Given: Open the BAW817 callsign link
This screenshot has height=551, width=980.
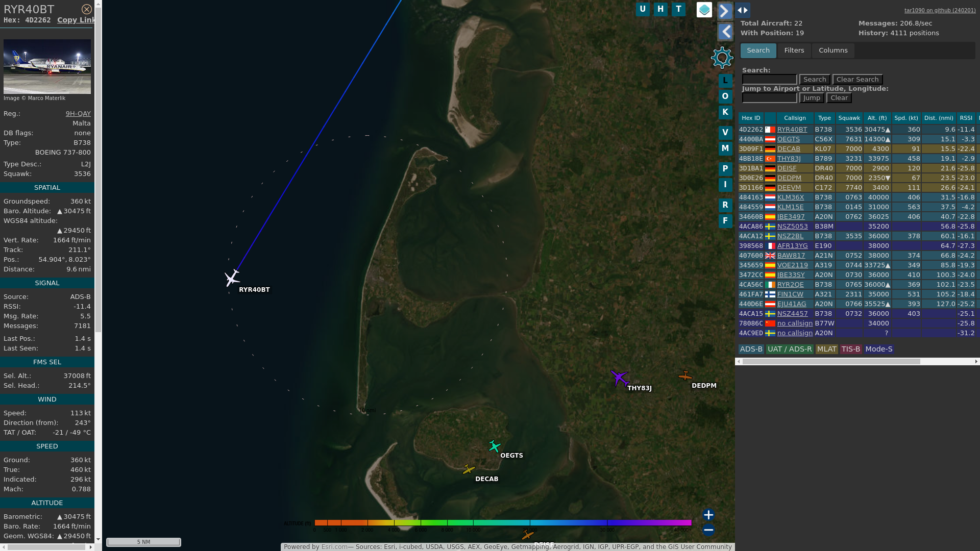Looking at the screenshot, I should pyautogui.click(x=791, y=256).
